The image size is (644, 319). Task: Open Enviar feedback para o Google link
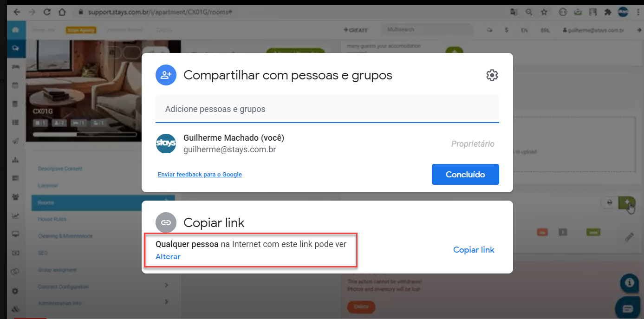click(200, 175)
